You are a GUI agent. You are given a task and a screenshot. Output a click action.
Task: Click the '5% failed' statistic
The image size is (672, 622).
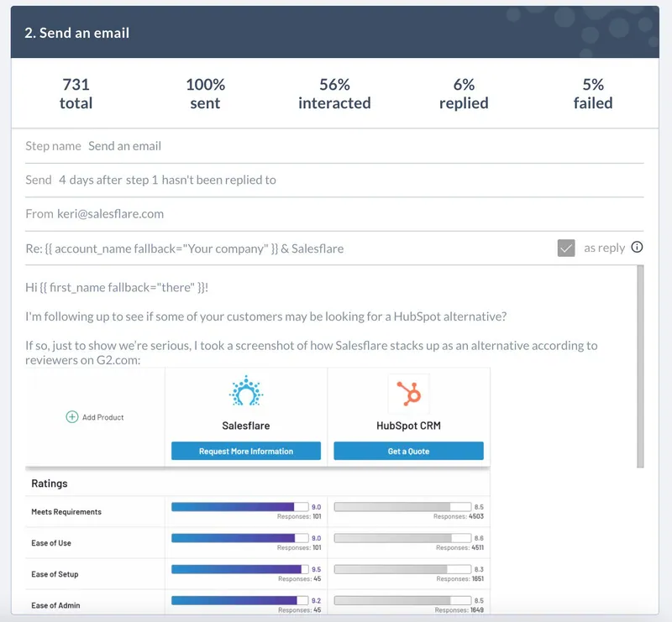tap(593, 93)
